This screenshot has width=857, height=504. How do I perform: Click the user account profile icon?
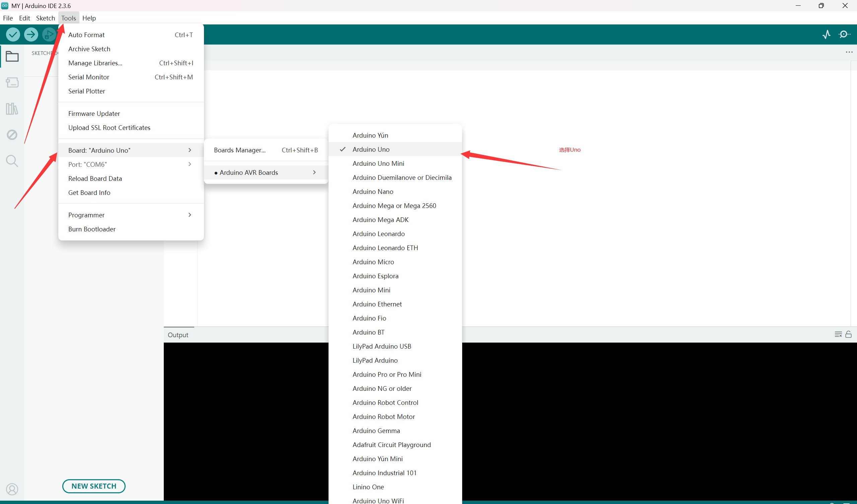point(12,489)
